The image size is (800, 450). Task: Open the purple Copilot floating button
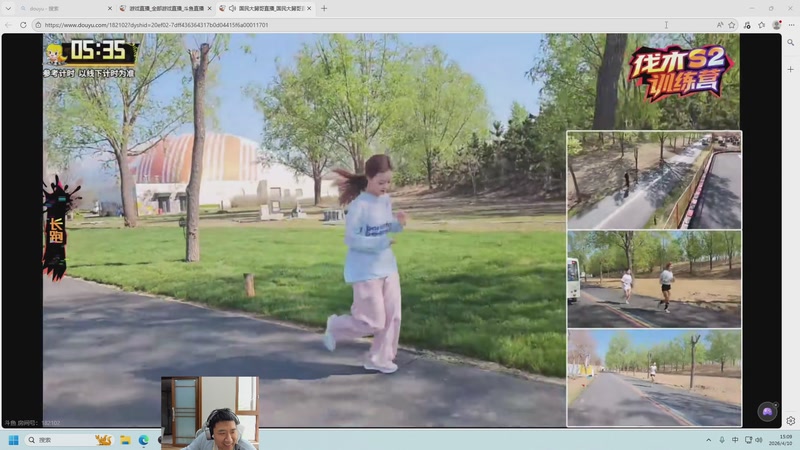pyautogui.click(x=767, y=411)
